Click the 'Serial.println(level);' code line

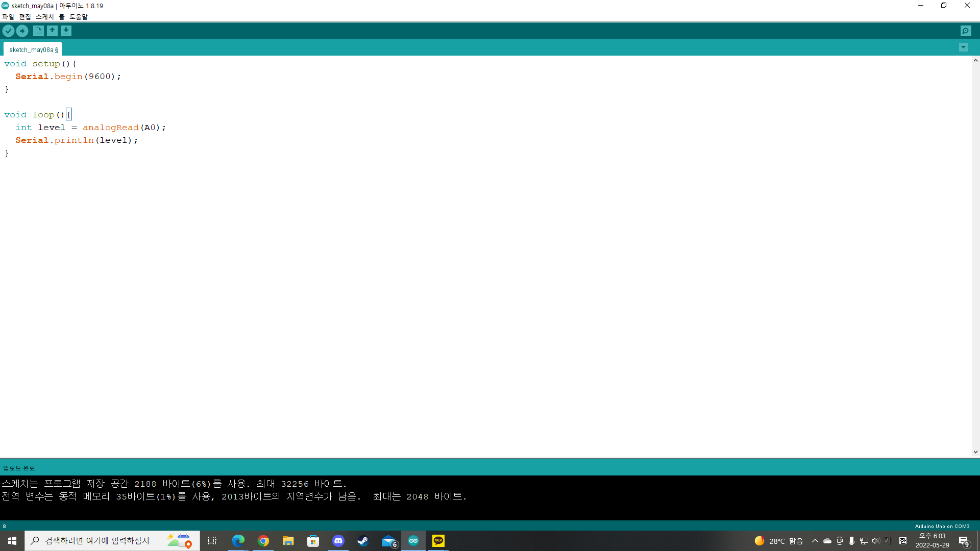point(77,140)
